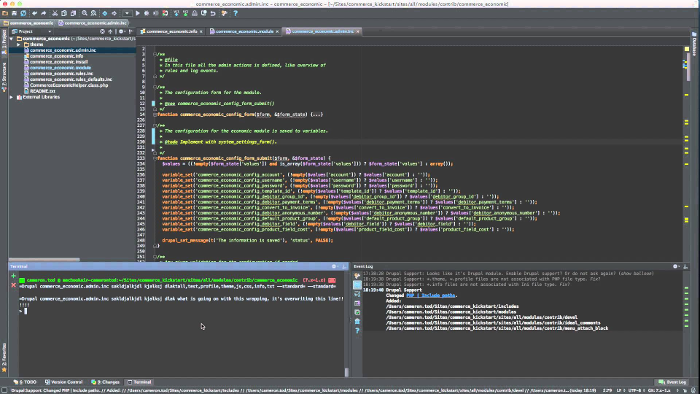Click UTF-8 encoding in status bar
700x394 pixels.
634,390
